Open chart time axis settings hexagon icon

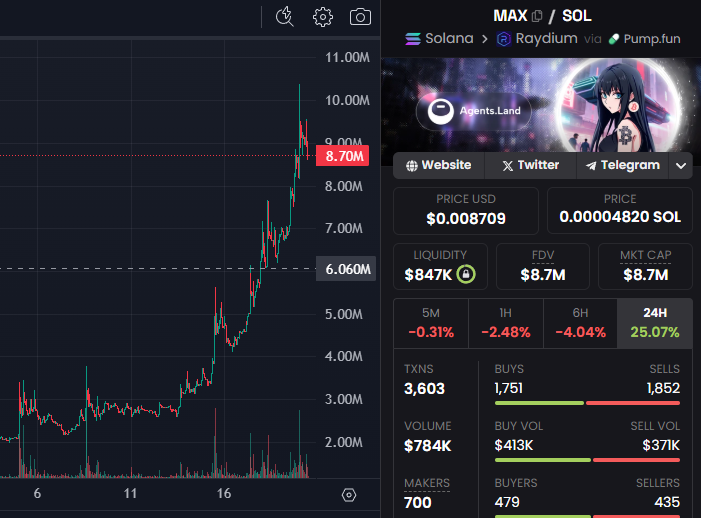pos(349,495)
